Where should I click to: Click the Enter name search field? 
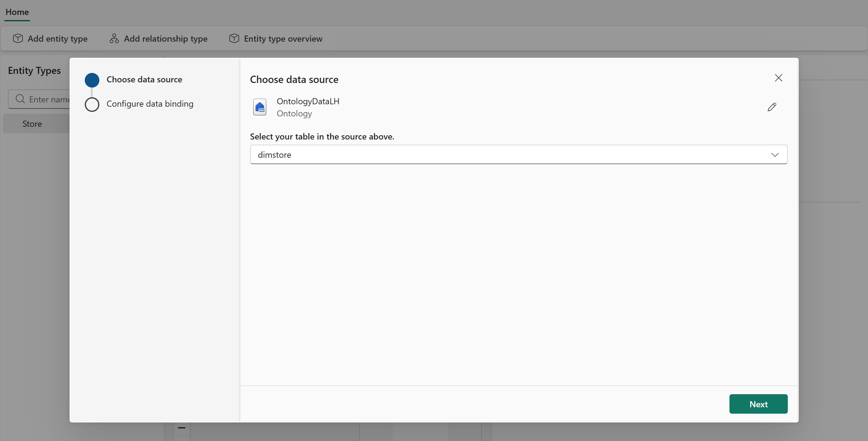tap(50, 99)
